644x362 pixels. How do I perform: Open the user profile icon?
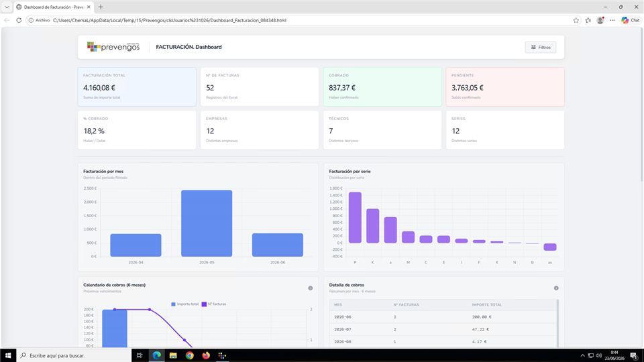pos(600,20)
